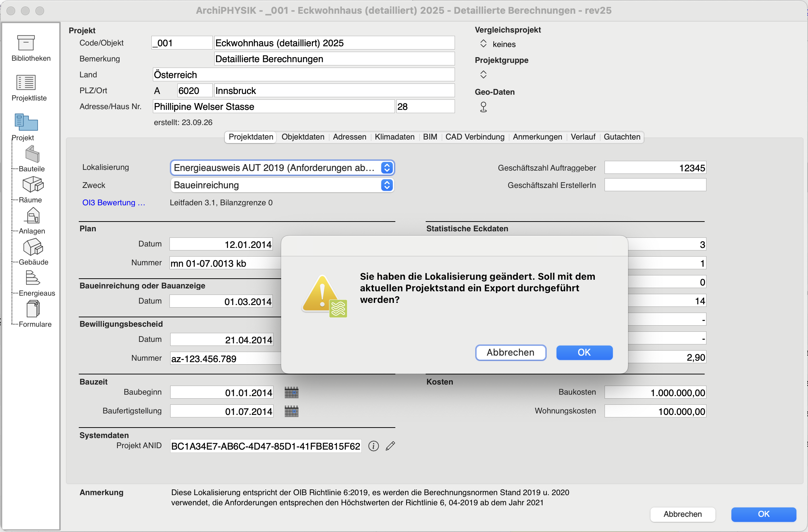
Task: Switch to the CAD Verbindung tab
Action: [475, 137]
